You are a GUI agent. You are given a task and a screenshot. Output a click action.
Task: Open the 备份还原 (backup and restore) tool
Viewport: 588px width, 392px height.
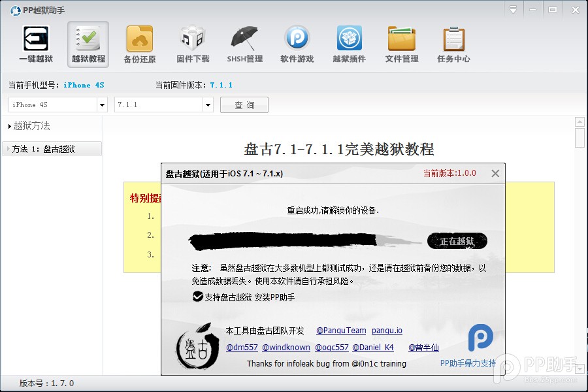pyautogui.click(x=140, y=44)
